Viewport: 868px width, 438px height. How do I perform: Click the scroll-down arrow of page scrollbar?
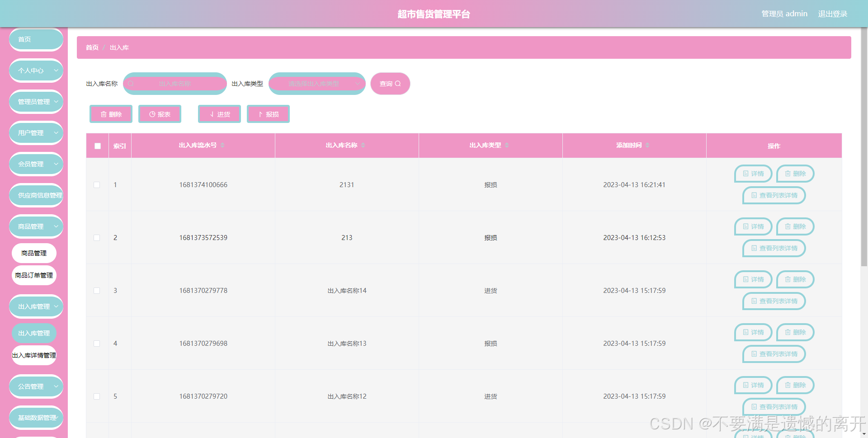864,434
